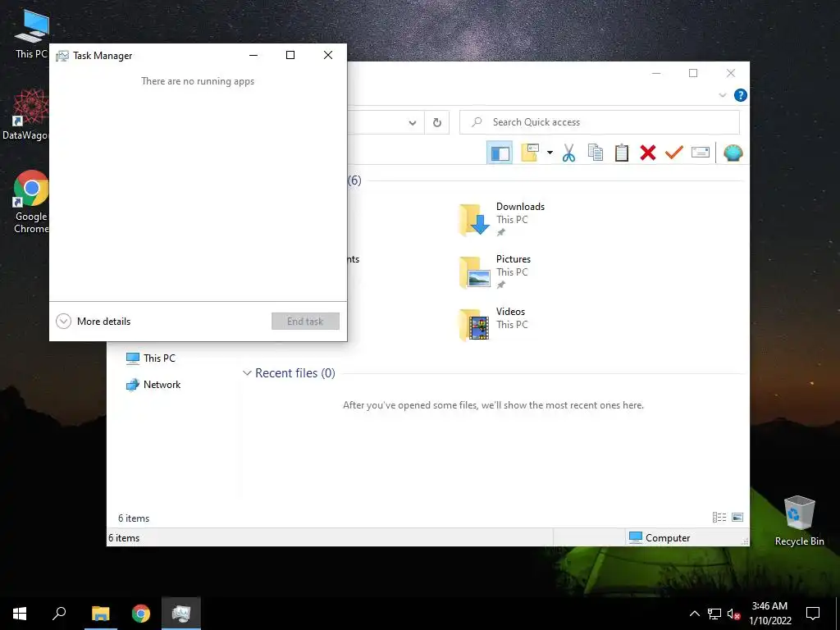Show hidden tray icons chevron
The height and width of the screenshot is (630, 840).
pos(694,614)
